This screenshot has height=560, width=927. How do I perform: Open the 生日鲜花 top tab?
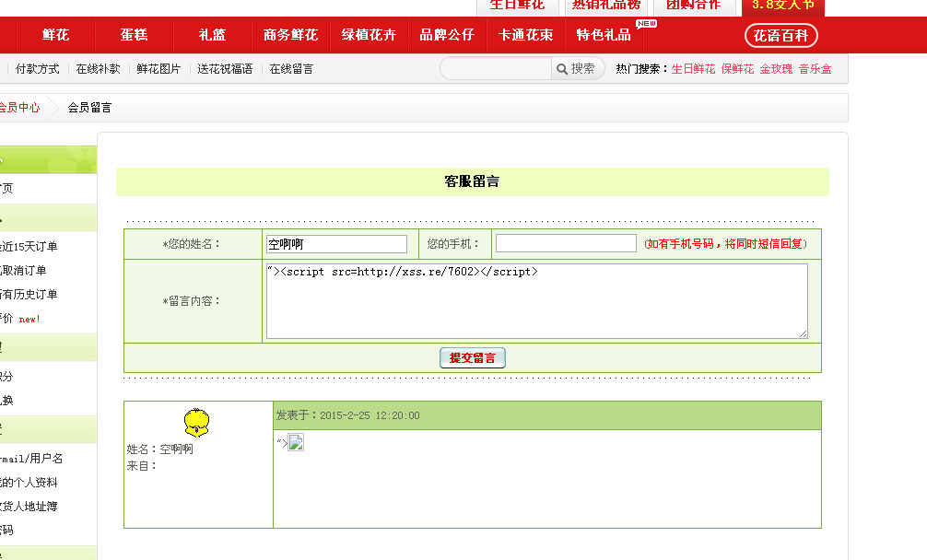pos(517,6)
